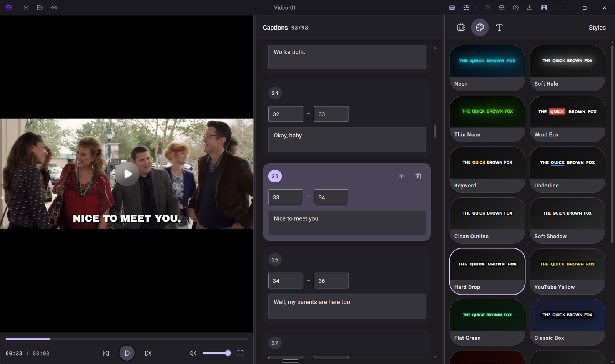This screenshot has width=615, height=364.
Task: Click the play overlay on video preview
Action: (127, 174)
